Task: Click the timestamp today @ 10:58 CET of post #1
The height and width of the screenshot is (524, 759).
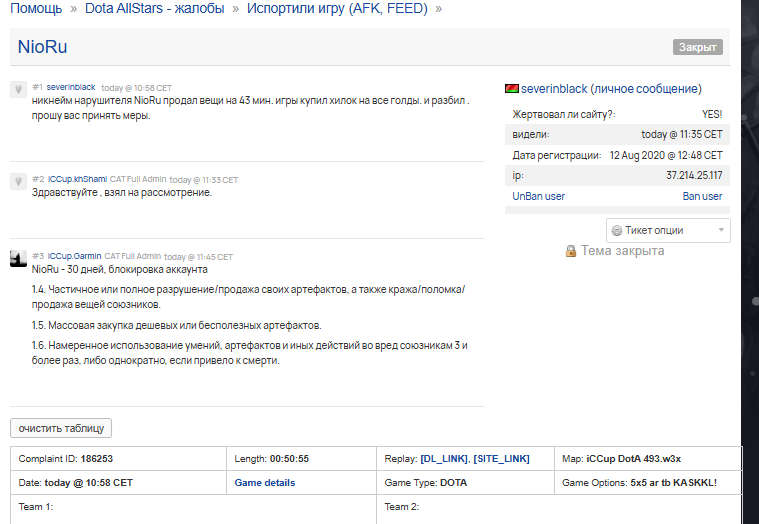Action: (x=137, y=88)
